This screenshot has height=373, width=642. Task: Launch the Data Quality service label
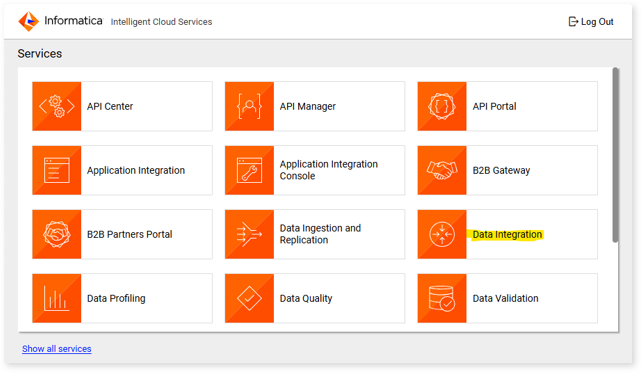(306, 298)
